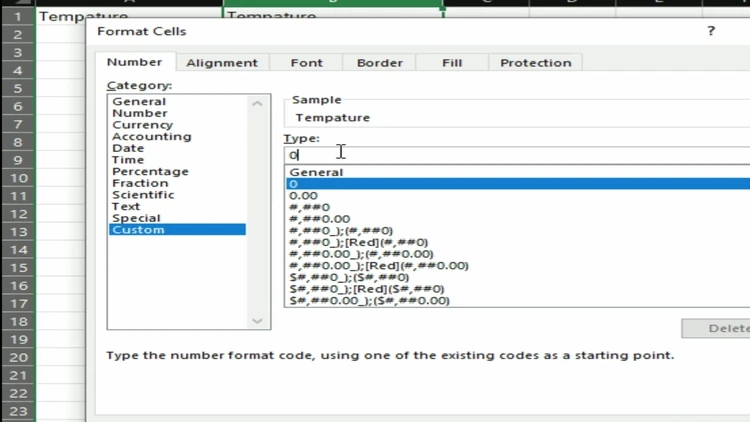Screen dimensions: 750x422
Task: Switch to the Number tab
Action: 134,62
